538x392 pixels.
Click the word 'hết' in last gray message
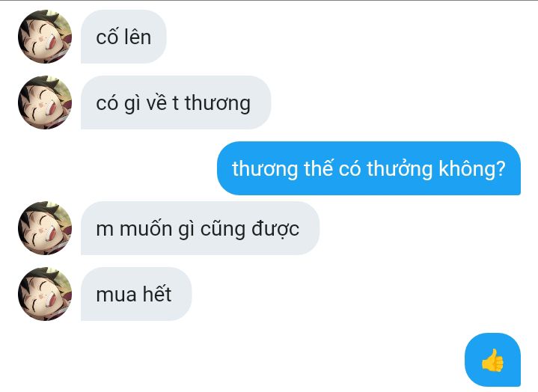(x=157, y=294)
